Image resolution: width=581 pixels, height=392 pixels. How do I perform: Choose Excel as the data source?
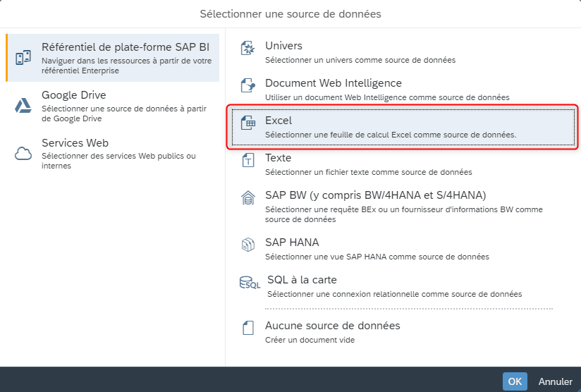pyautogui.click(x=403, y=127)
